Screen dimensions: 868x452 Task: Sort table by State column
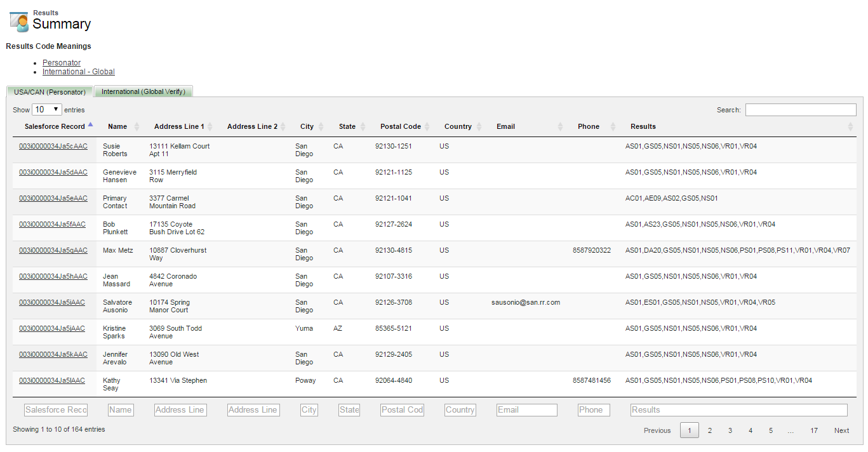click(347, 126)
